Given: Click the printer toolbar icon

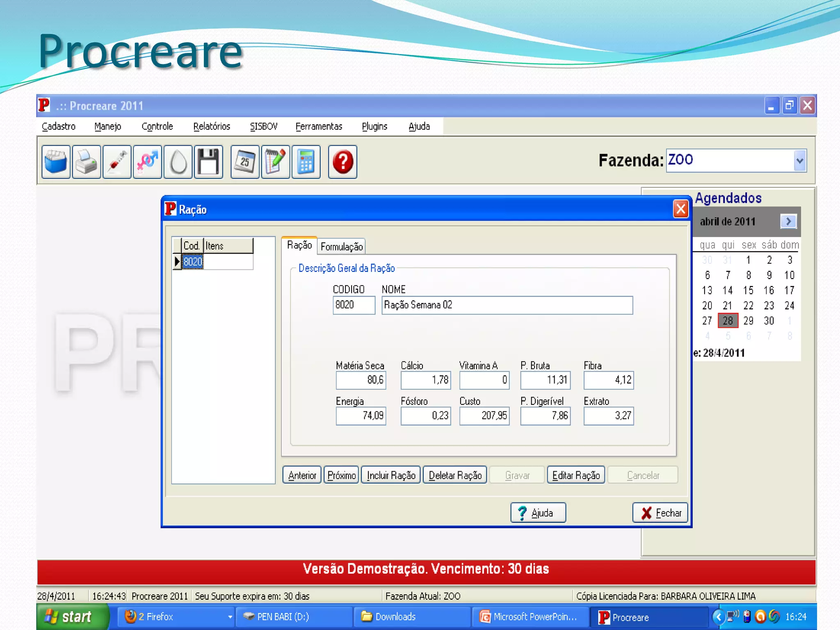Looking at the screenshot, I should [87, 162].
